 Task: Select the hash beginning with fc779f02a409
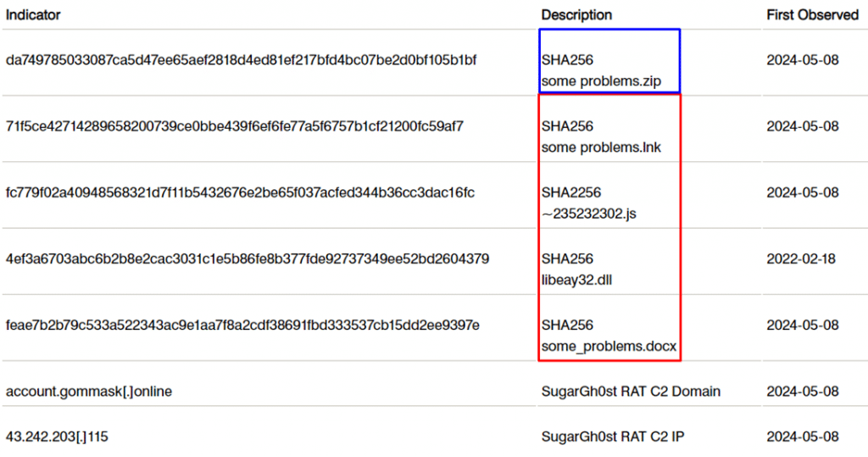(x=240, y=192)
